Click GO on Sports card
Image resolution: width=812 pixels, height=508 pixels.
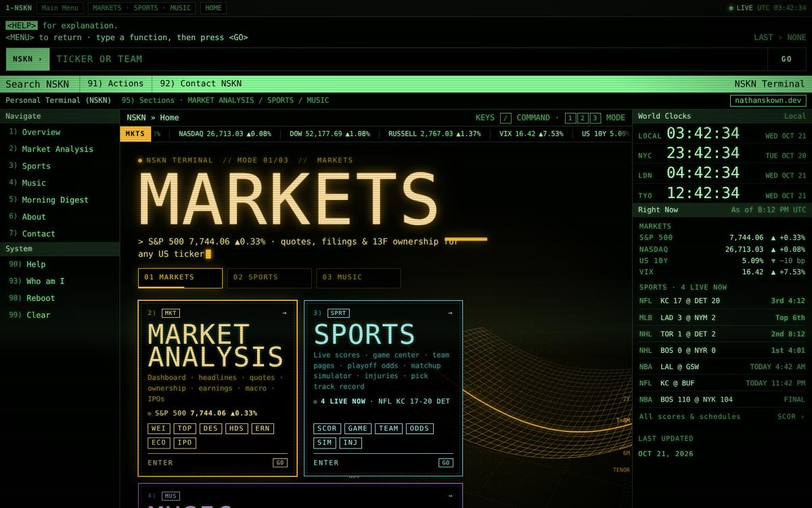[446, 463]
